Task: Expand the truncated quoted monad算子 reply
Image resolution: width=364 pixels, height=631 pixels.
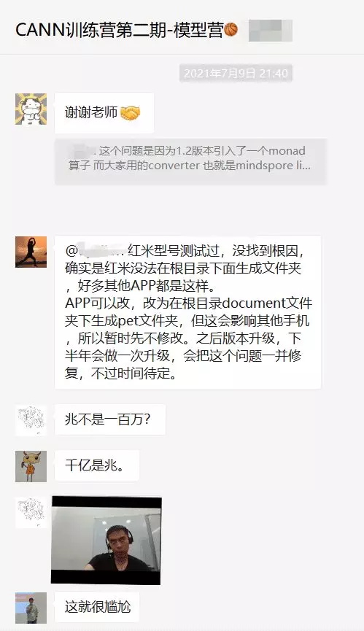Action: click(x=190, y=161)
